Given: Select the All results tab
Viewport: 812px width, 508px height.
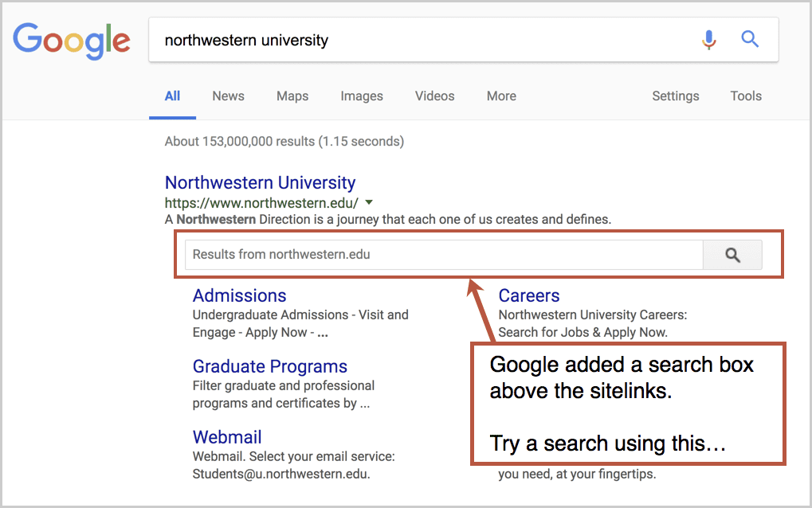Looking at the screenshot, I should click(x=172, y=96).
